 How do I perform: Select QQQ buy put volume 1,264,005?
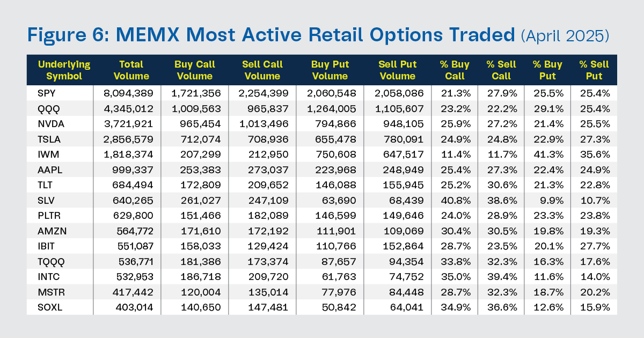pos(328,109)
